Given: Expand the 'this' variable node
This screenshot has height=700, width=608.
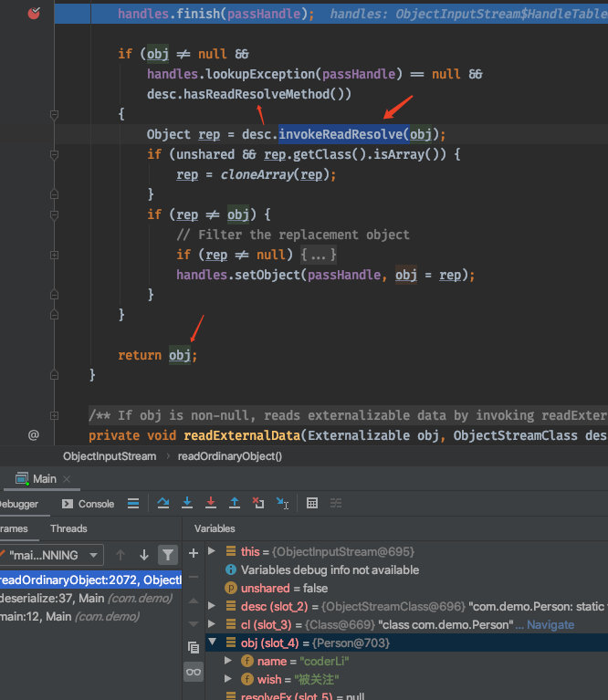Looking at the screenshot, I should [x=212, y=551].
